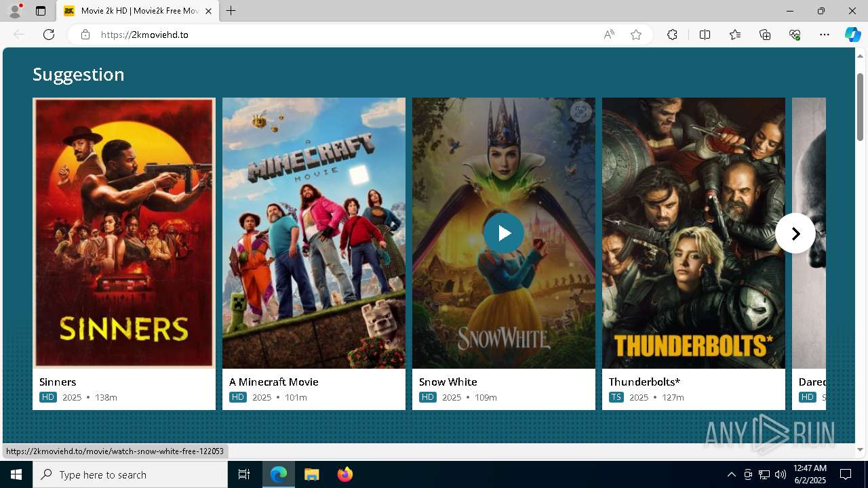Click the A Minecraft Movie title link
Viewport: 868px width, 488px height.
pyautogui.click(x=274, y=382)
